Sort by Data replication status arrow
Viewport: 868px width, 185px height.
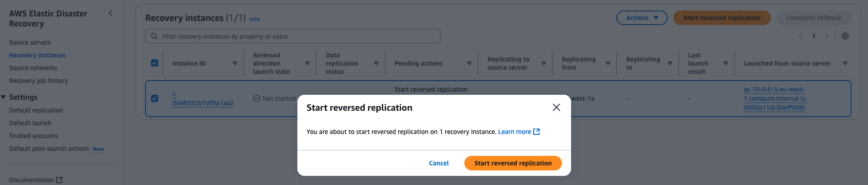point(376,63)
